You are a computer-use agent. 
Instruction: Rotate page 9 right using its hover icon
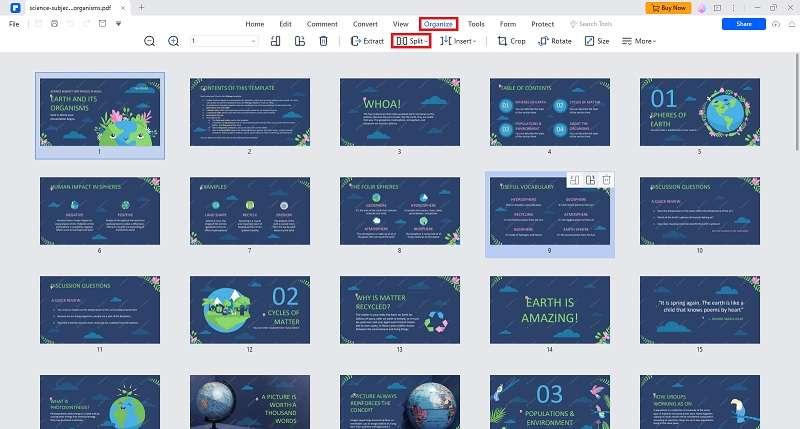590,180
